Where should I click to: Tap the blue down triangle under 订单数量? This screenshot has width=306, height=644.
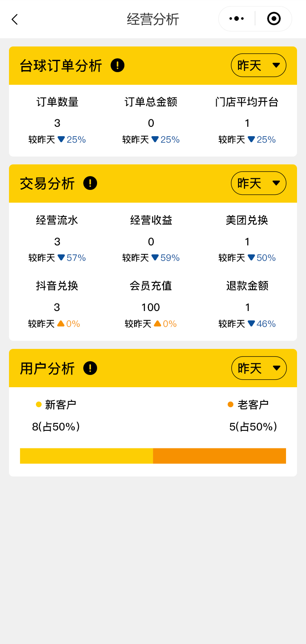[x=62, y=139]
